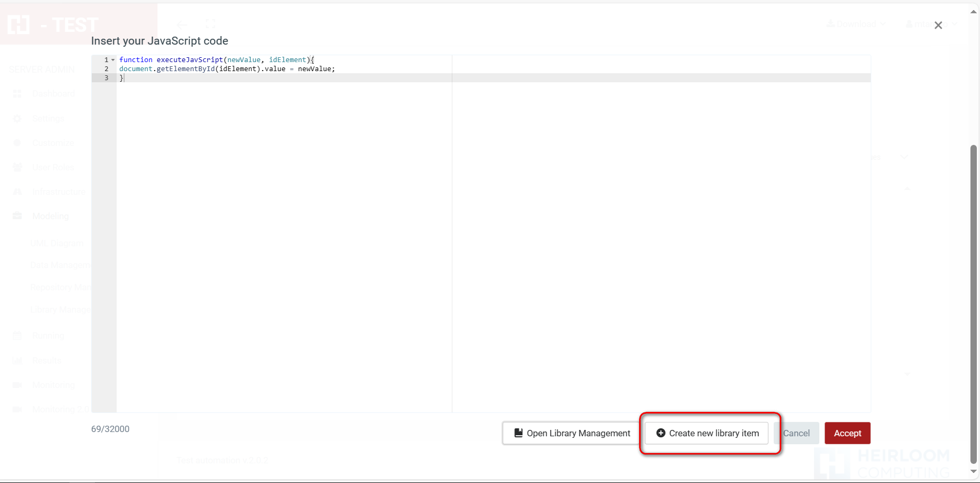The height and width of the screenshot is (483, 980).
Task: Open the faded Download dropdown in header
Action: coord(856,24)
